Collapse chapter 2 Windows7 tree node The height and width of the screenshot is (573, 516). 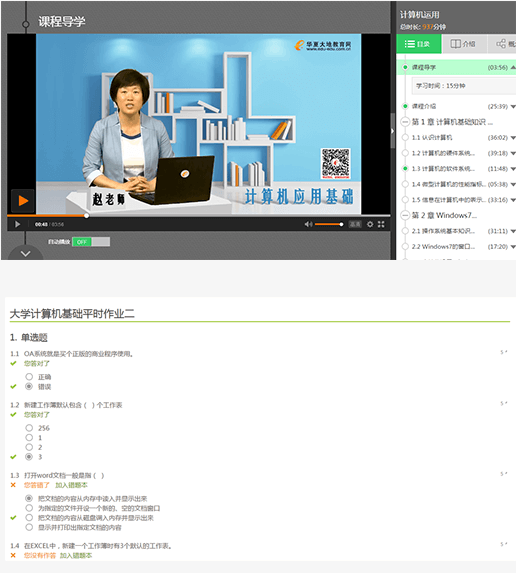405,215
